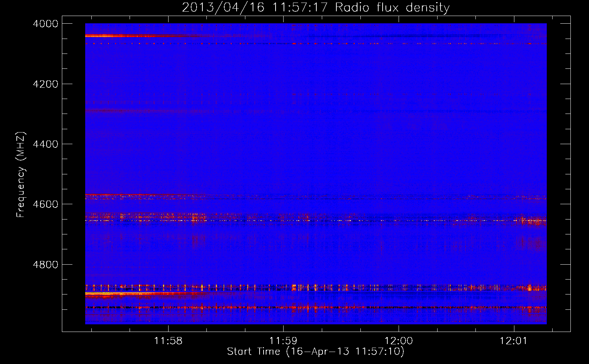Click the plot title '2013/04/16 11:57:17 Radio flux density'
589x364 pixels.
point(316,8)
